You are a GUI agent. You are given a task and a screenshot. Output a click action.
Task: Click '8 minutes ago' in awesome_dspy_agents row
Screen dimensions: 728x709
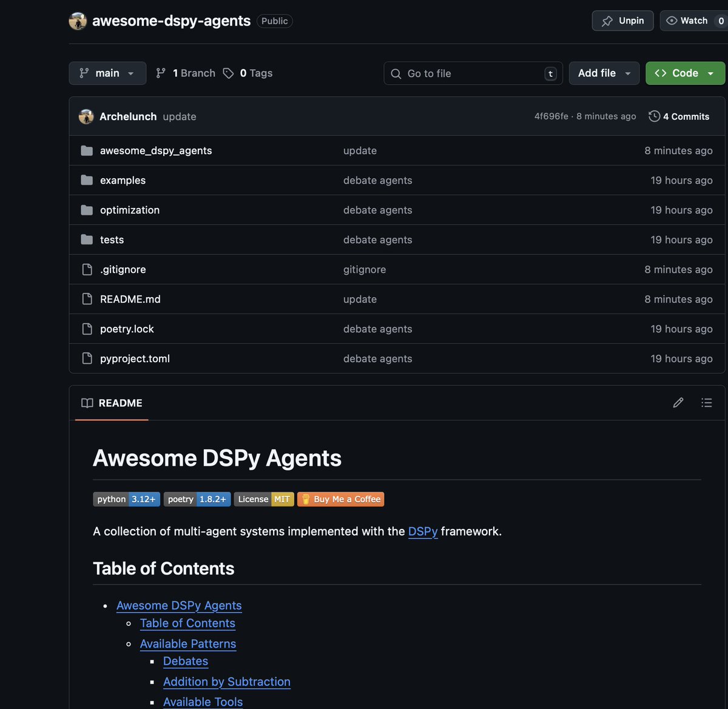(678, 150)
